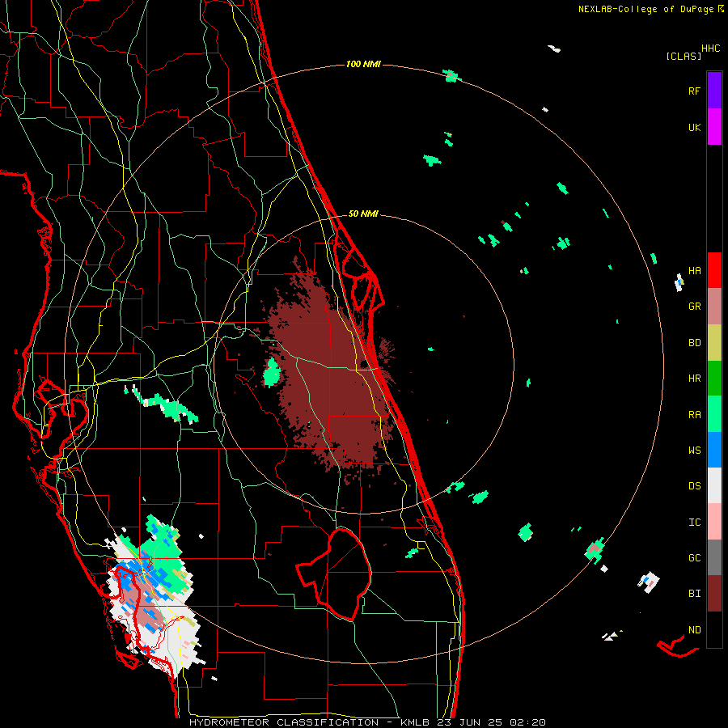This screenshot has width=728, height=728.
Task: Click the BI legend label
Action: pyautogui.click(x=694, y=593)
